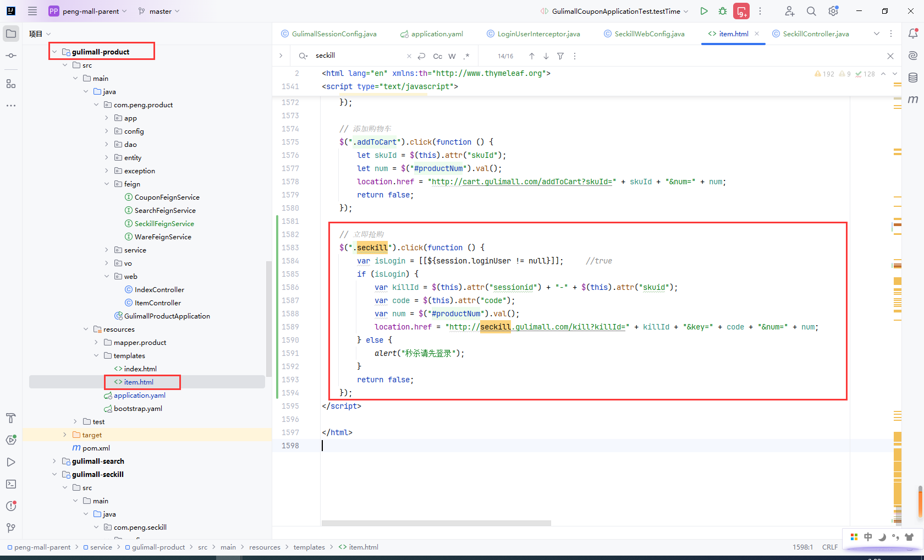Open the Terminal tool window

11,484
